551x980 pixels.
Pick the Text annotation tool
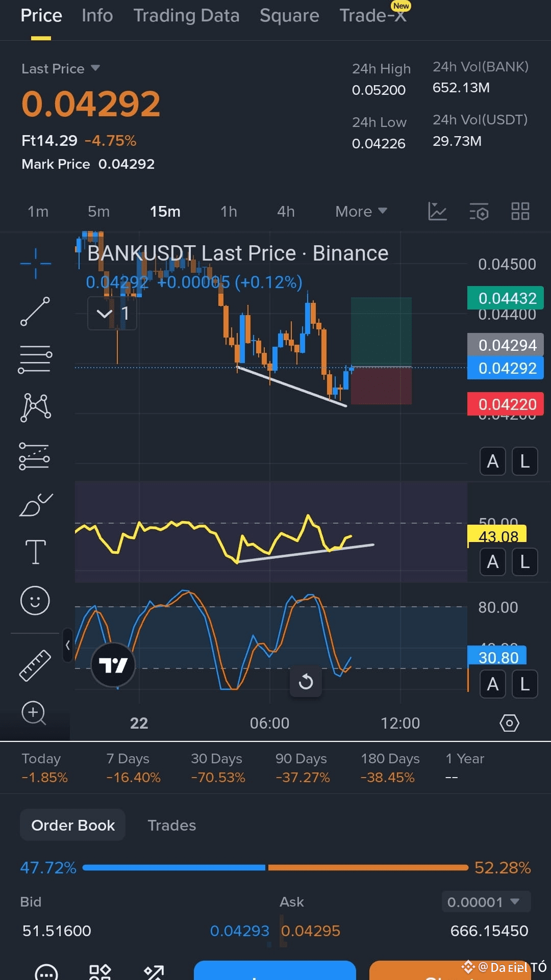tap(35, 552)
